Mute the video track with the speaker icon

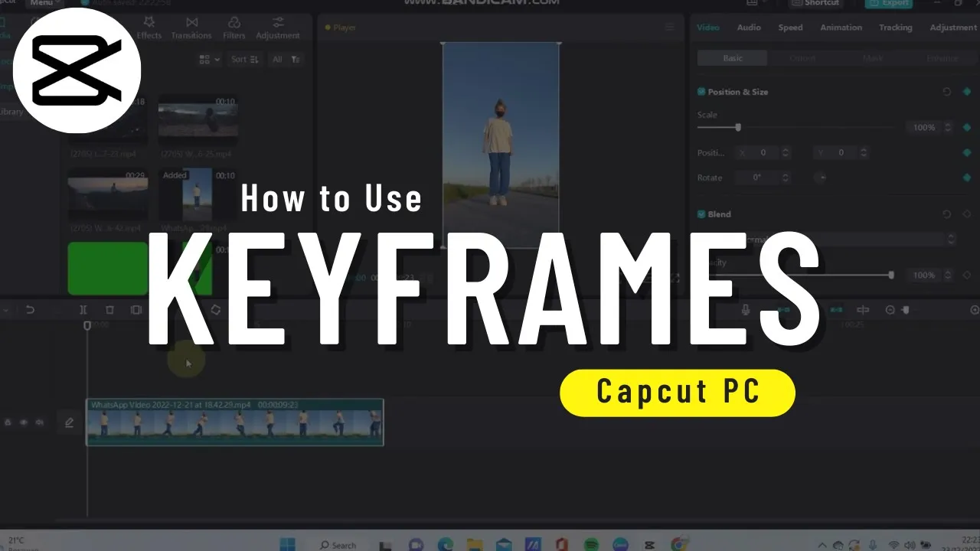[x=39, y=422]
